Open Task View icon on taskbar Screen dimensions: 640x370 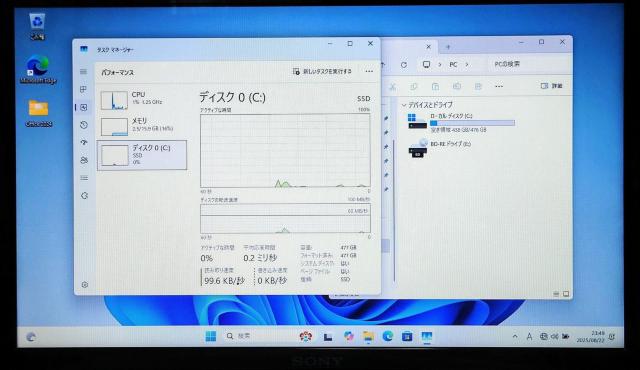pos(328,337)
